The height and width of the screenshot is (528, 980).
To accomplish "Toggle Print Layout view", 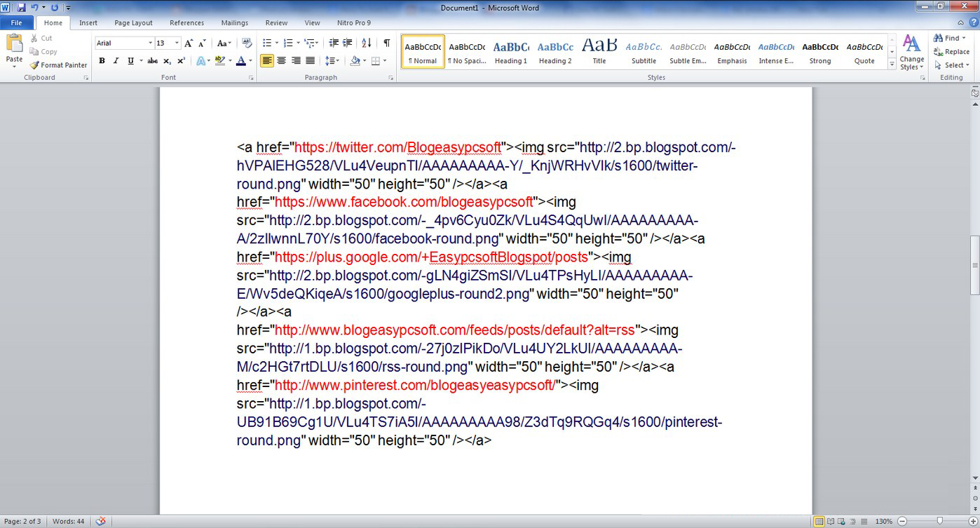I will 819,521.
